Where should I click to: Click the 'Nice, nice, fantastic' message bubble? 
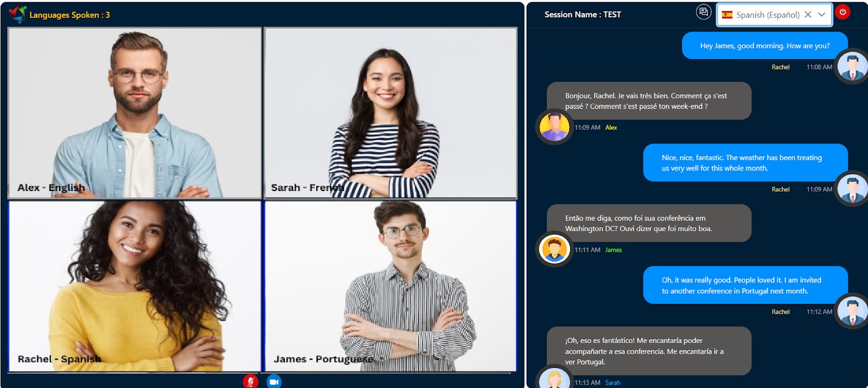click(745, 163)
